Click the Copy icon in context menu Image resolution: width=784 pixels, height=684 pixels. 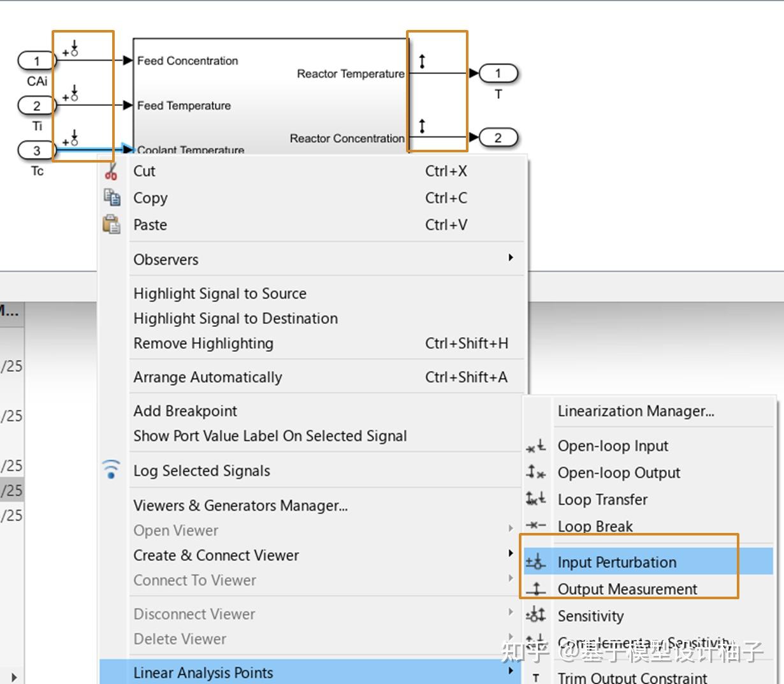tap(112, 198)
